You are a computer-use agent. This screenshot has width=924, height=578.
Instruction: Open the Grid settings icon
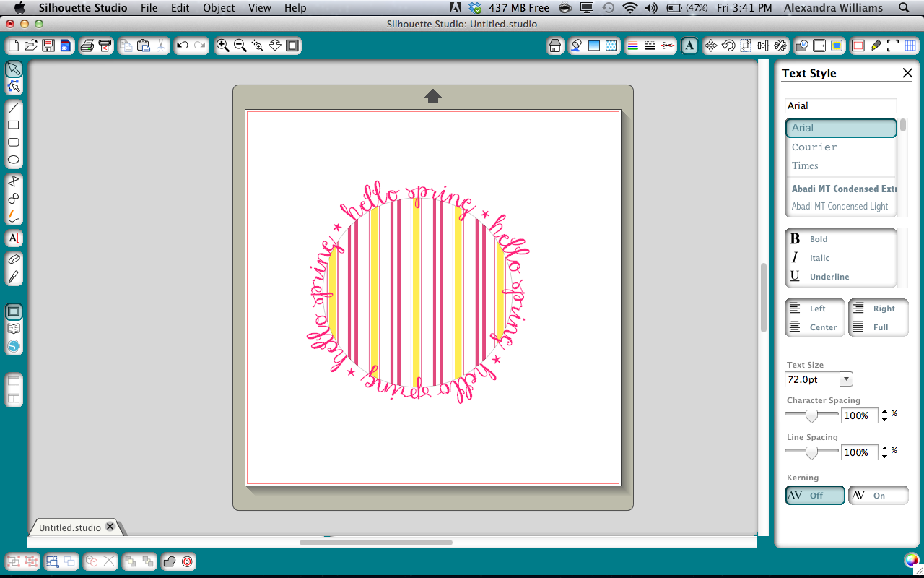tap(910, 46)
